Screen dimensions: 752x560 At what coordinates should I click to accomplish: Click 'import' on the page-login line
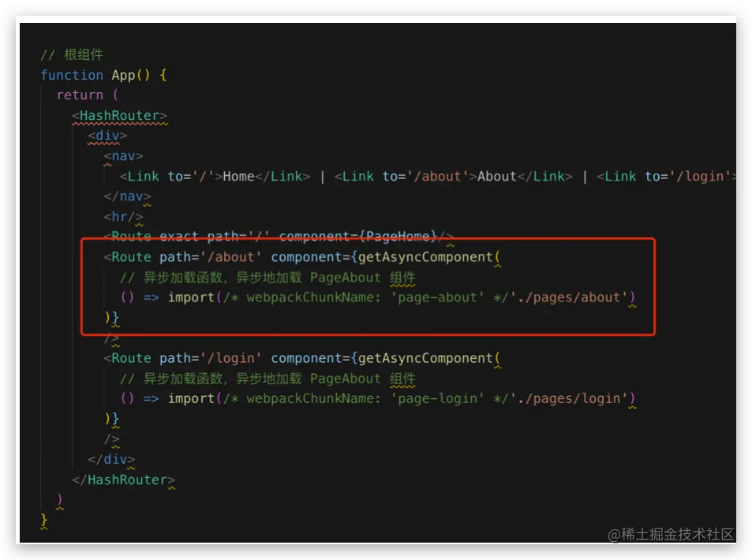(x=191, y=399)
